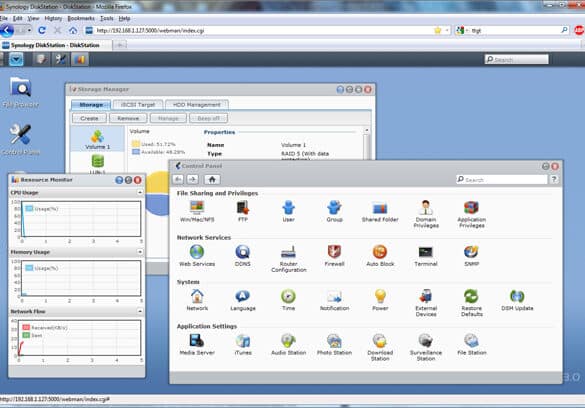
Task: Open External Devices icon
Action: (426, 303)
